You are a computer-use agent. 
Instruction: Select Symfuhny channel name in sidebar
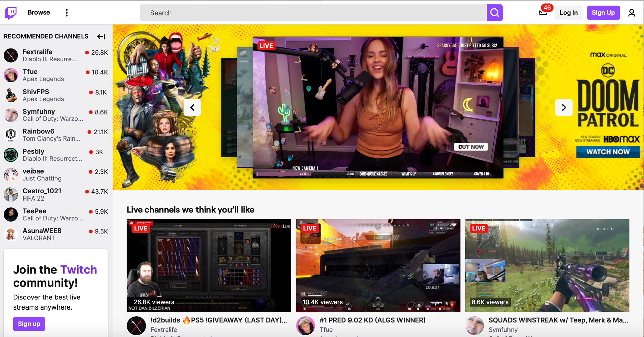[39, 111]
